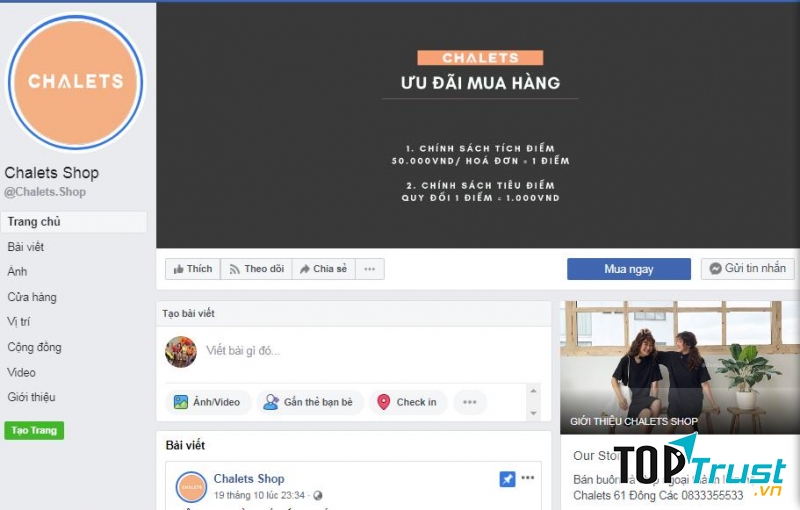The image size is (800, 510).
Task: Click the blue pinned post icon
Action: coord(507,479)
